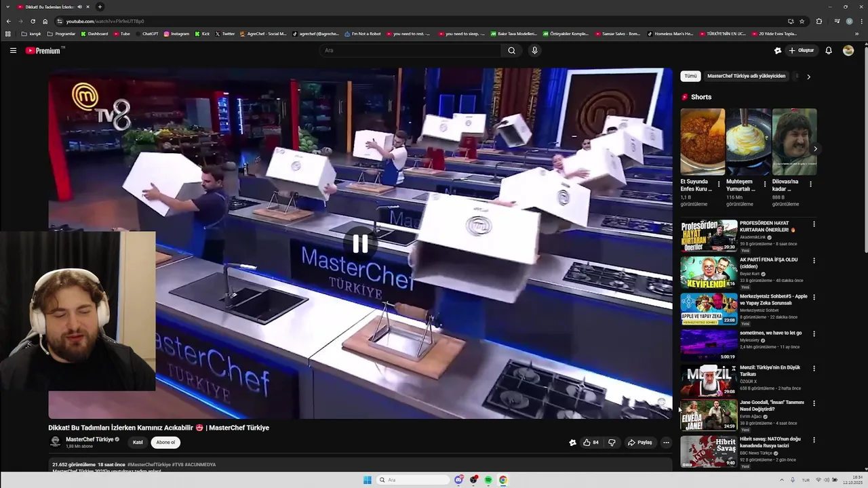Open the Programlar bookmarks folder
This screenshot has height=488, width=868.
62,33
